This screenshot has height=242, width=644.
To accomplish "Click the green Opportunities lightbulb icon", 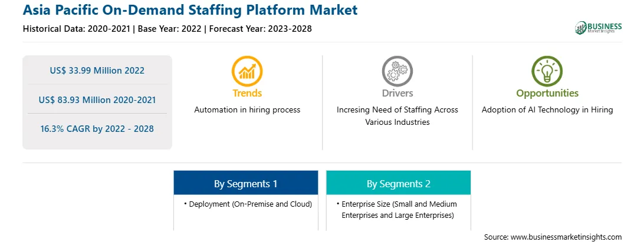I will 547,71.
